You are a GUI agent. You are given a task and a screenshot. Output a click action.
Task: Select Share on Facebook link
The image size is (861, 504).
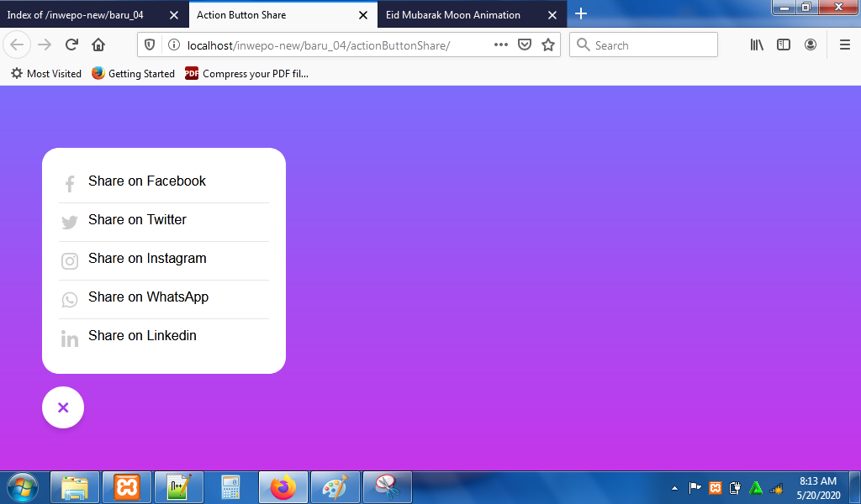point(146,181)
